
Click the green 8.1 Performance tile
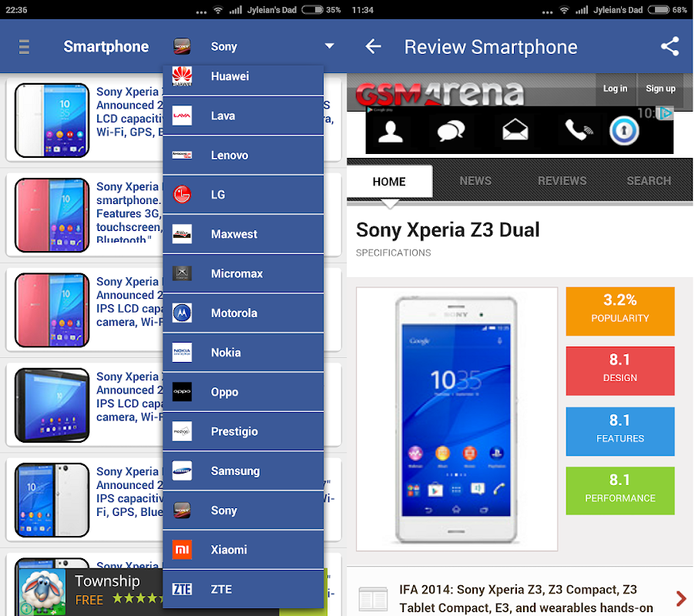[x=619, y=490]
